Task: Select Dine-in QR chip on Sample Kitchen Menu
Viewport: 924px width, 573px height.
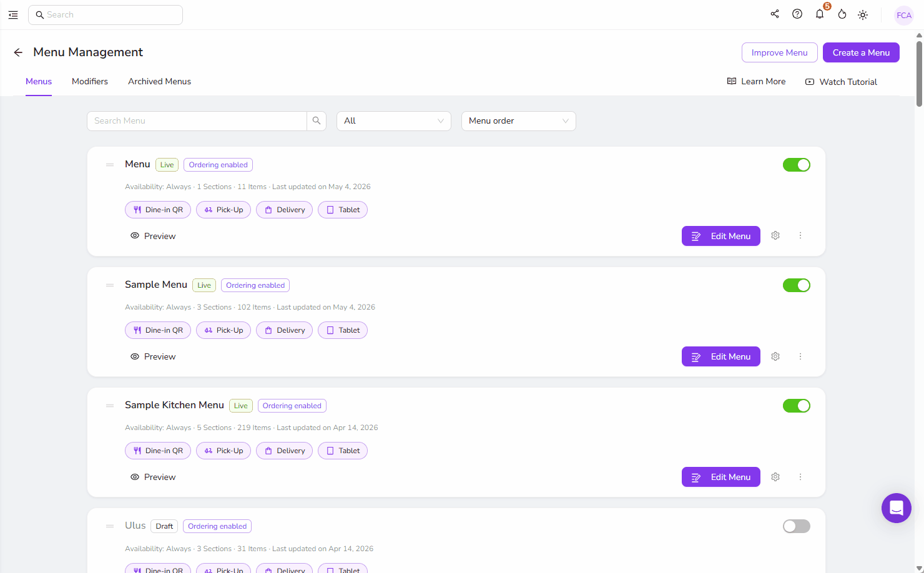Action: (158, 451)
